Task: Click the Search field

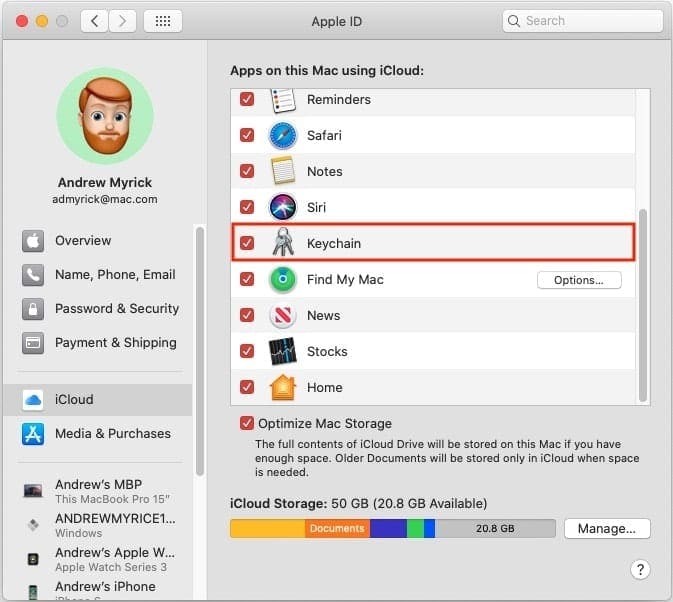Action: [x=583, y=20]
